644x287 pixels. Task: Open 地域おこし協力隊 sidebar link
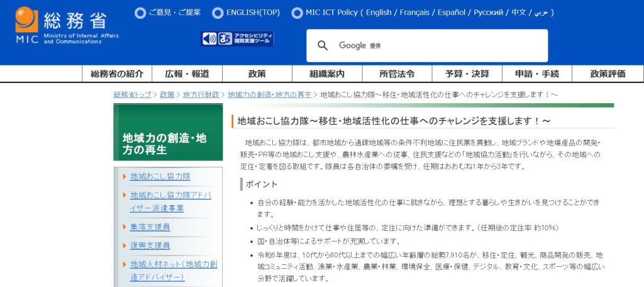(160, 176)
